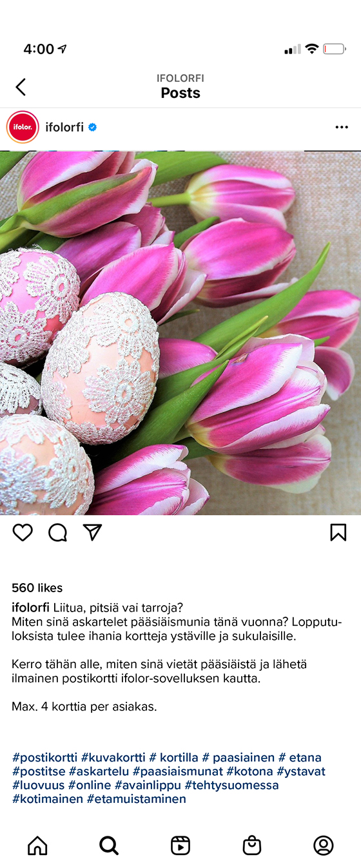The height and width of the screenshot is (868, 361).
Task: Open the three-dot post options menu
Action: tap(342, 128)
